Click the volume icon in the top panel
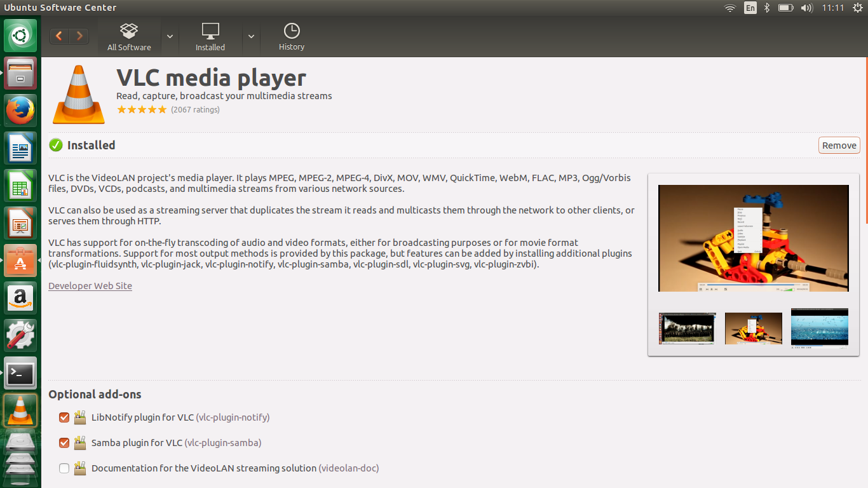 806,8
